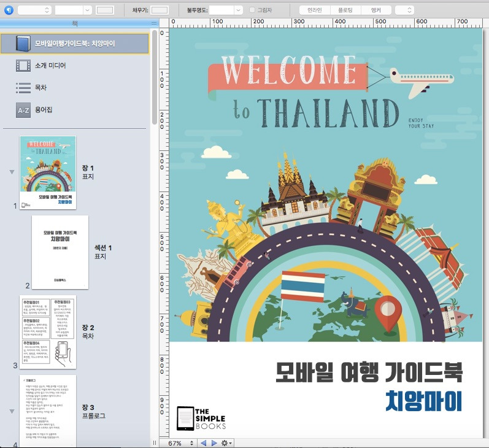Click the 장 1 표지 label
This screenshot has height=448, width=489.
click(88, 172)
